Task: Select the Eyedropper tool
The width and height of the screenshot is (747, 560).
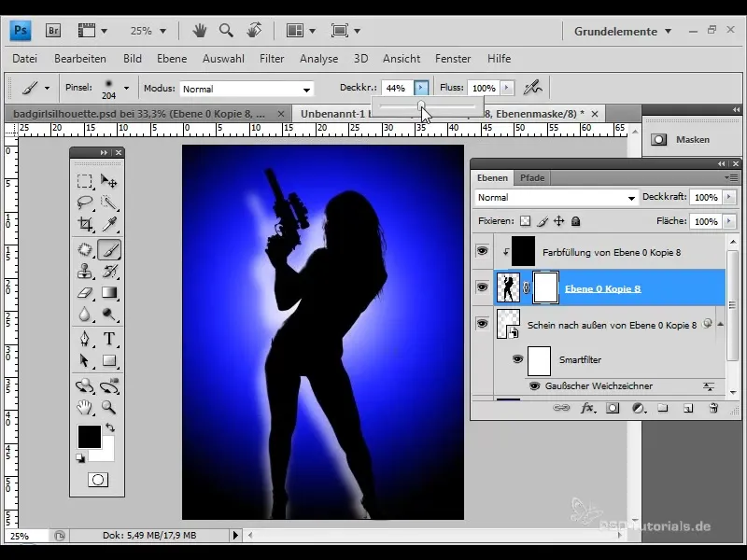Action: 109,224
